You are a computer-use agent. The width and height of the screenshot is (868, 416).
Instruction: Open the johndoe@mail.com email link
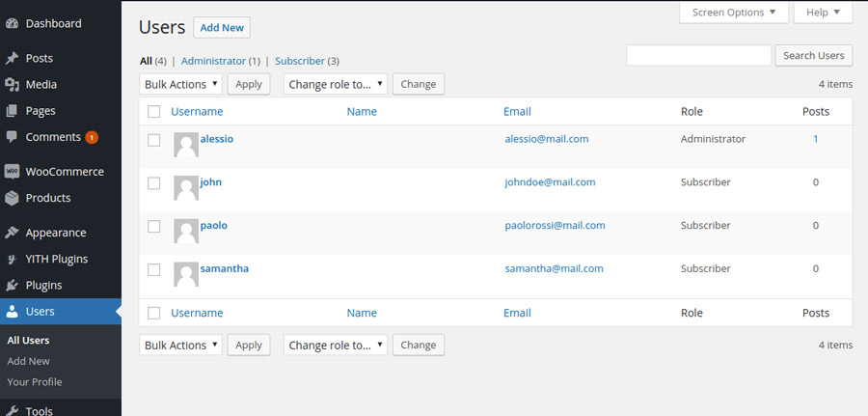550,182
